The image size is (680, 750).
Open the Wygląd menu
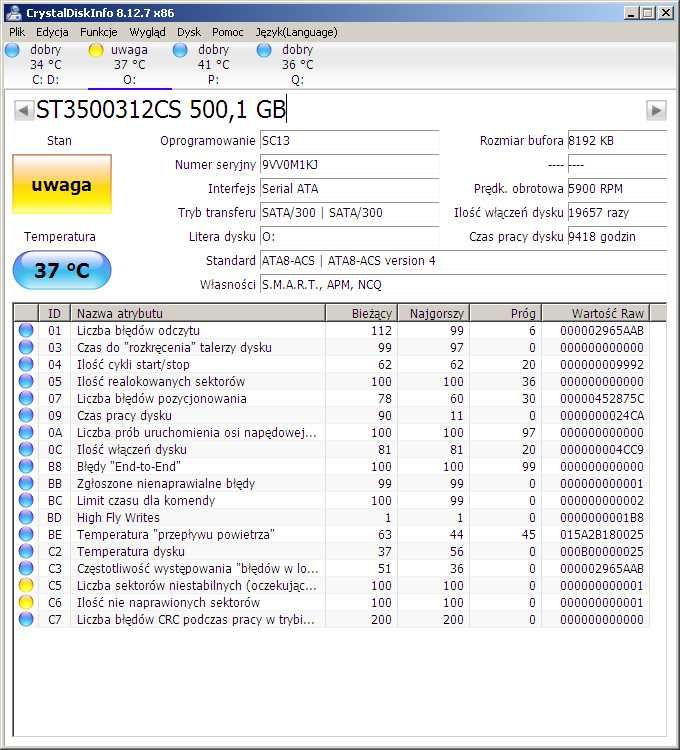[x=147, y=32]
